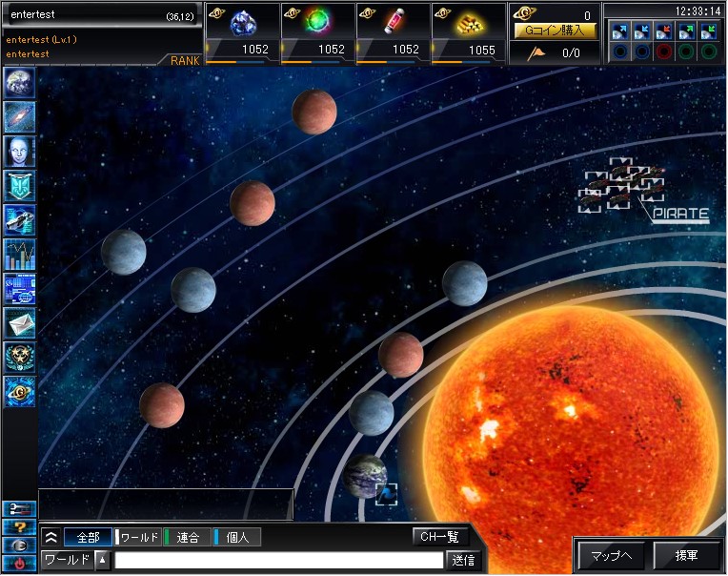This screenshot has height=576, width=728.
Task: Click the red ring indicator
Action: click(x=664, y=51)
